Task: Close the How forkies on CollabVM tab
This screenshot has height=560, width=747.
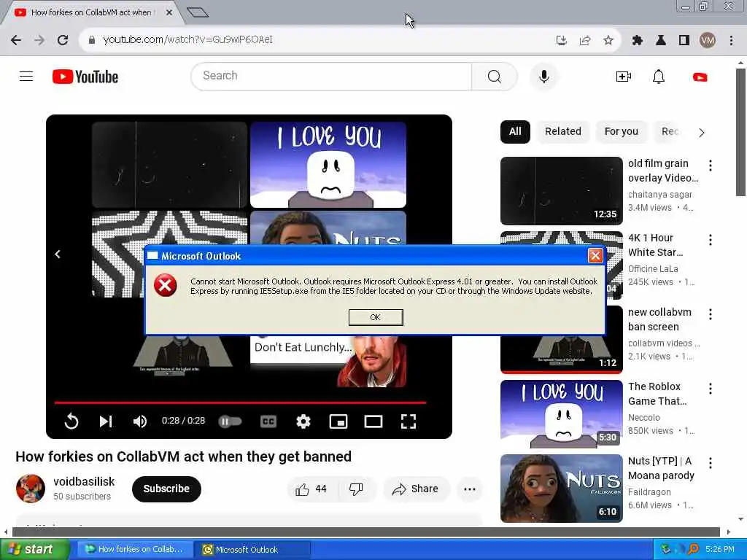Action: pos(169,13)
